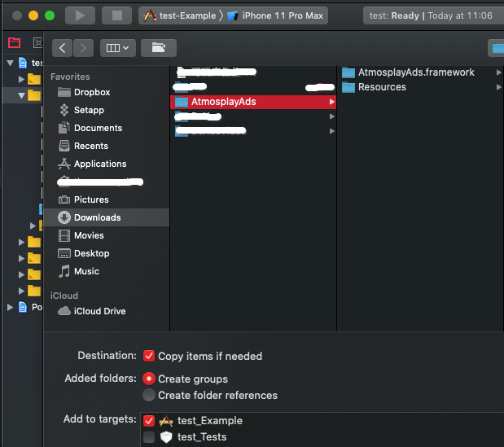
Task: Enable the test_Tests target checkbox
Action: 149,437
